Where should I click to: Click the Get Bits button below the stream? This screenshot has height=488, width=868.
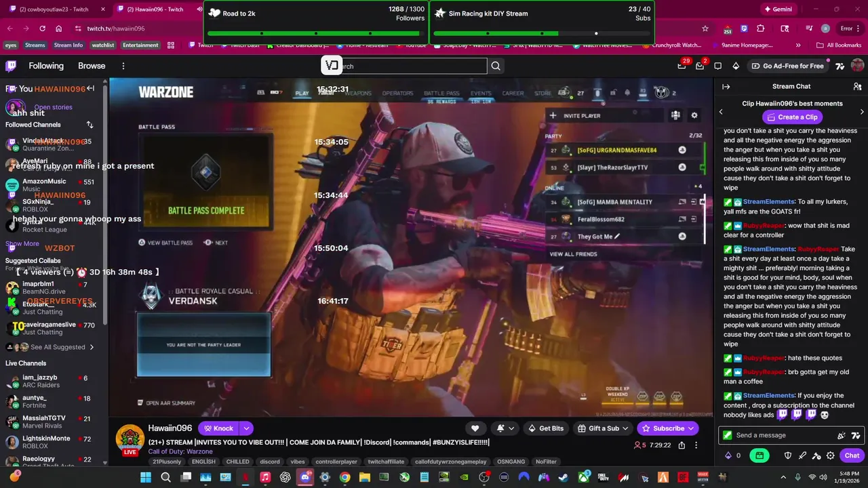tap(546, 428)
